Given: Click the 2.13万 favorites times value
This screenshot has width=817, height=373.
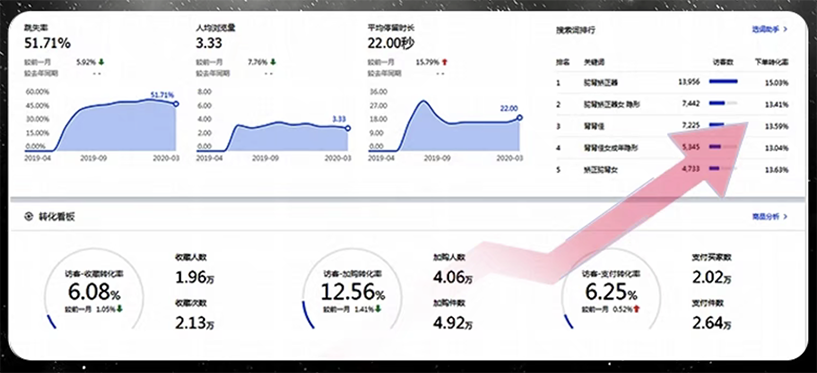Looking at the screenshot, I should point(195,324).
